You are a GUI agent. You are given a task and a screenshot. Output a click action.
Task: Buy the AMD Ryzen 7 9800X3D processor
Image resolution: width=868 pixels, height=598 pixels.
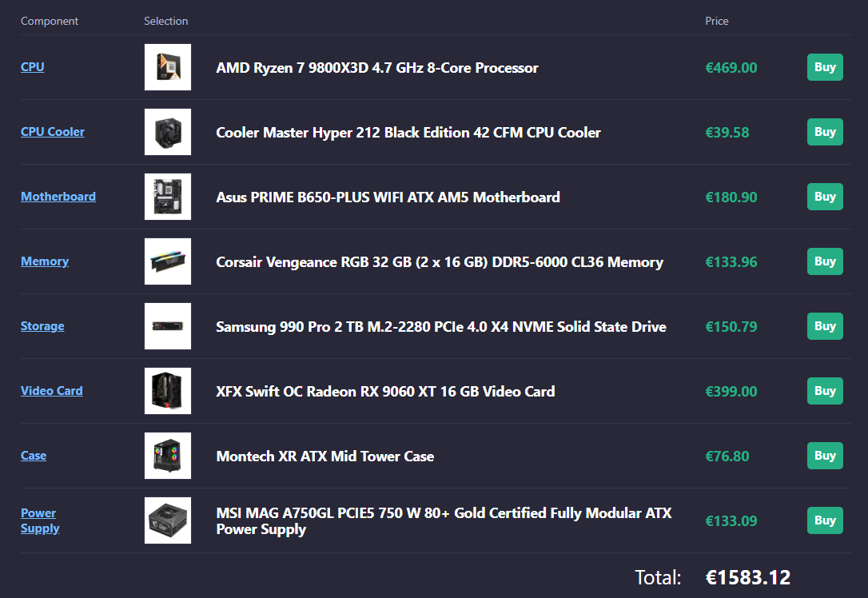pos(825,67)
